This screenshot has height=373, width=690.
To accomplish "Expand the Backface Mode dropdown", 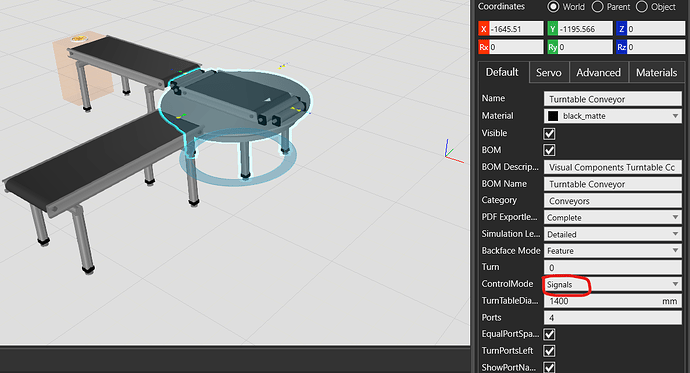I will [613, 251].
